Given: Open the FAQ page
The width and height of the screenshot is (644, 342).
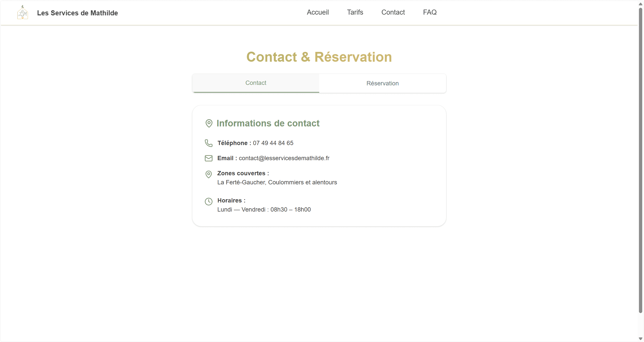Looking at the screenshot, I should coord(430,12).
